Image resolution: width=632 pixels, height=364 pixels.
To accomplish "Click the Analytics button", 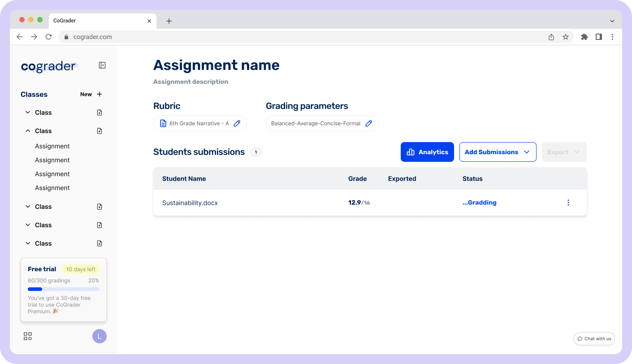I will point(427,152).
